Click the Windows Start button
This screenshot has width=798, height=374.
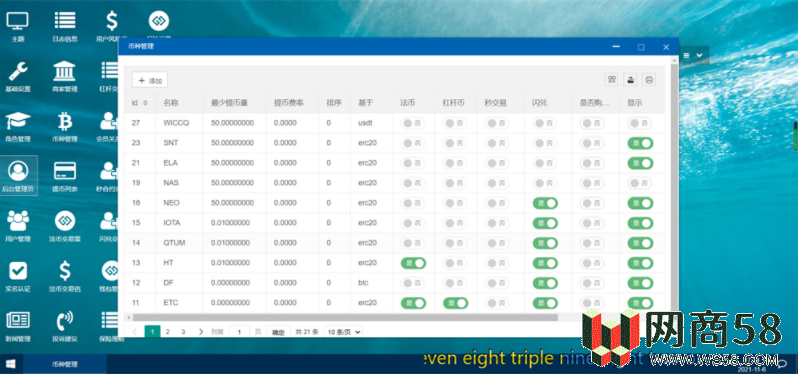point(11,364)
